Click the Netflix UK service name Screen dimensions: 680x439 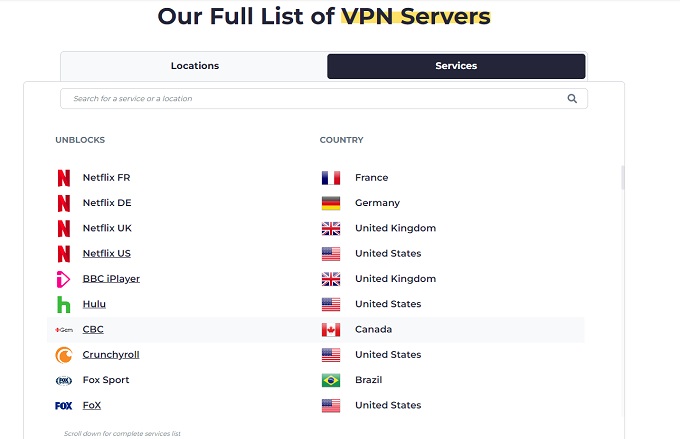[x=107, y=228]
